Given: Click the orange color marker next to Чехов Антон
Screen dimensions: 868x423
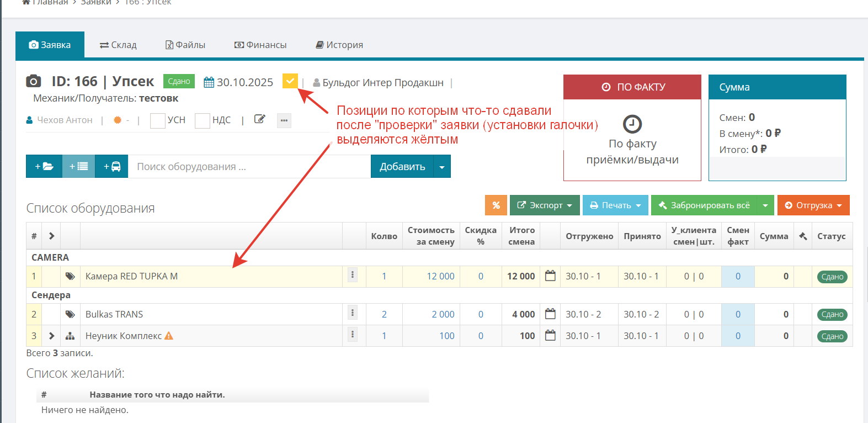Looking at the screenshot, I should coord(118,120).
